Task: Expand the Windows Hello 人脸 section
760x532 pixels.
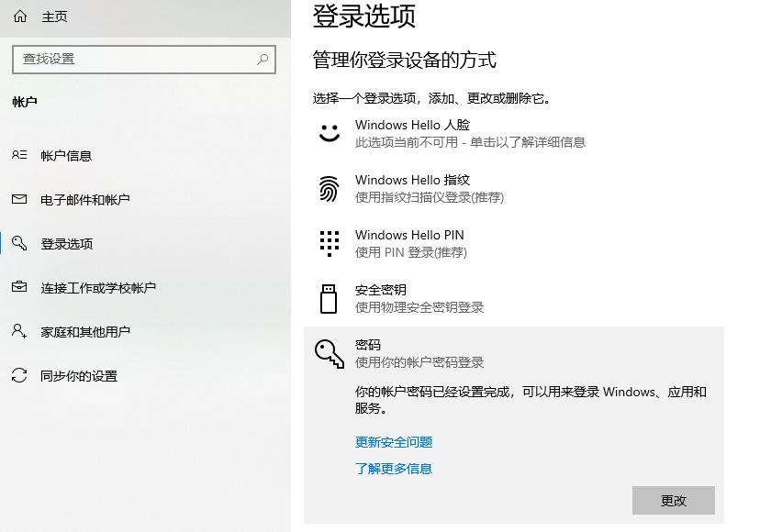Action: click(x=413, y=133)
